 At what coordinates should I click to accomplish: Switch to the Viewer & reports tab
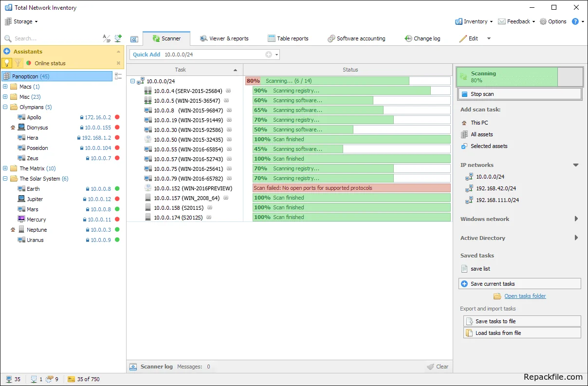224,38
